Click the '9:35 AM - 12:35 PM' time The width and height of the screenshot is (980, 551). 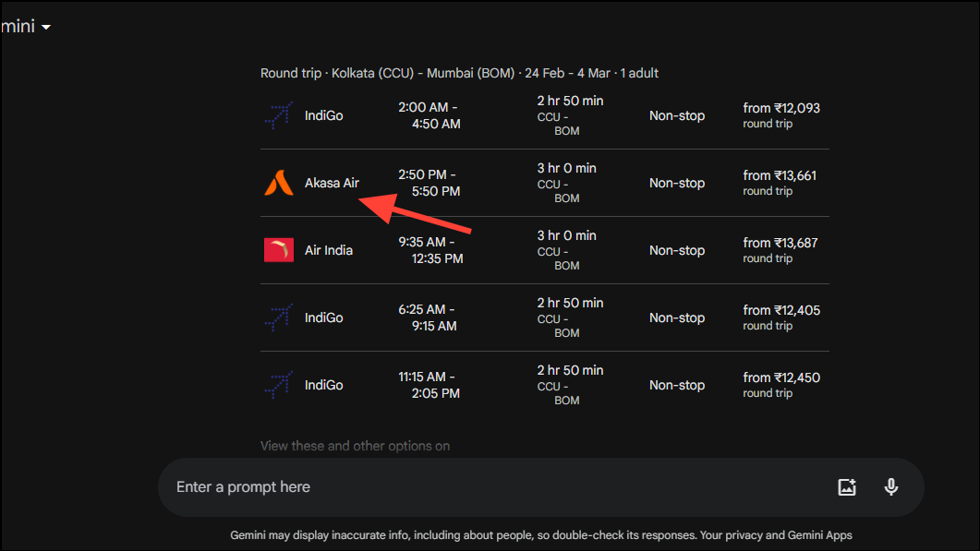(431, 250)
